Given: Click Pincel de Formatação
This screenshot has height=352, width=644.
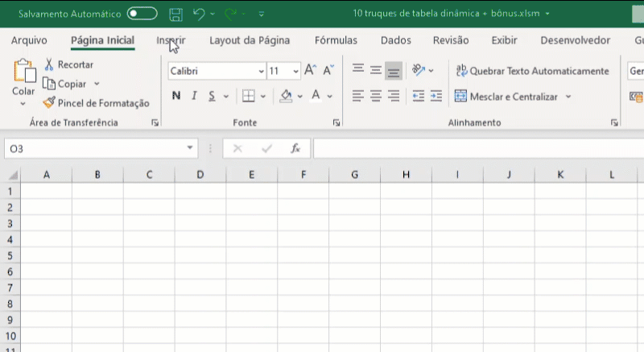Looking at the screenshot, I should 96,103.
